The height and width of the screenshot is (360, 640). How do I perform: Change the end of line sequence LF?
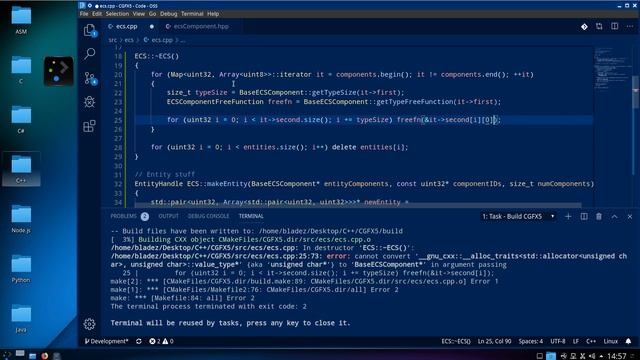coord(576,341)
